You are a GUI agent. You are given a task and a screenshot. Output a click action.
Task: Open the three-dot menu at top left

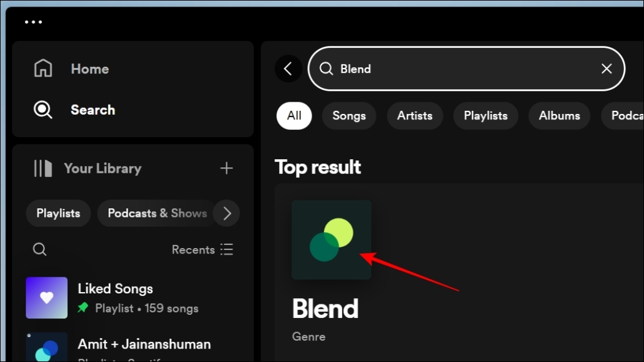click(x=33, y=21)
